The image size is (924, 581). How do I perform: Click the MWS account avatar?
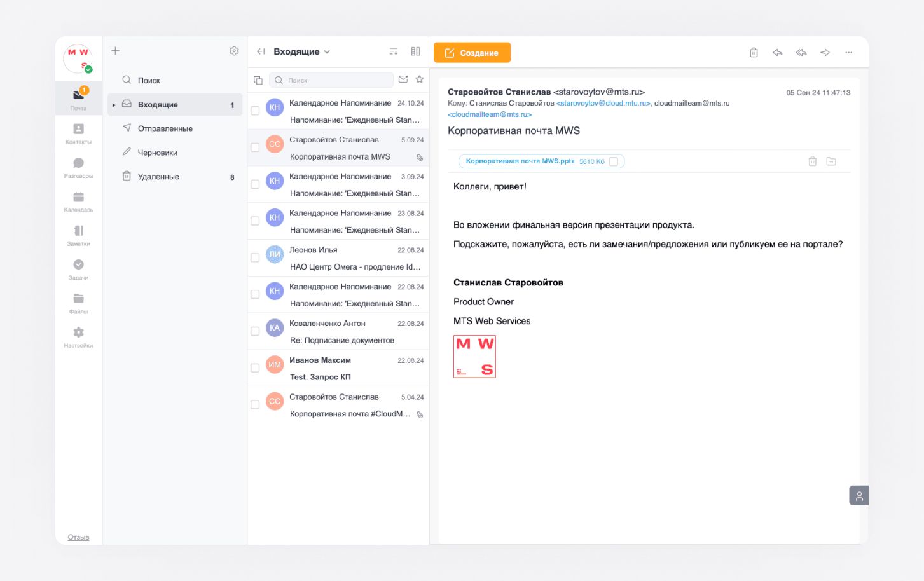pos(78,59)
